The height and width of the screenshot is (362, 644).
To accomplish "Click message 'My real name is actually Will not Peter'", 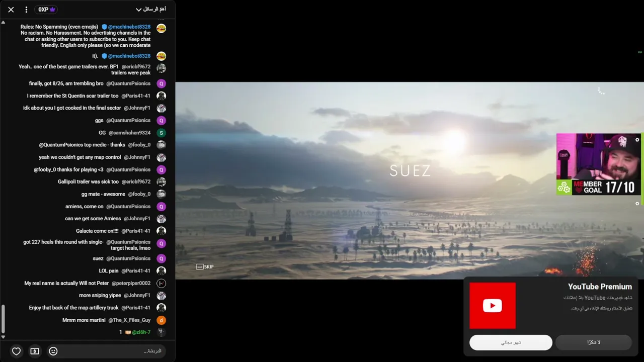I will pyautogui.click(x=66, y=283).
